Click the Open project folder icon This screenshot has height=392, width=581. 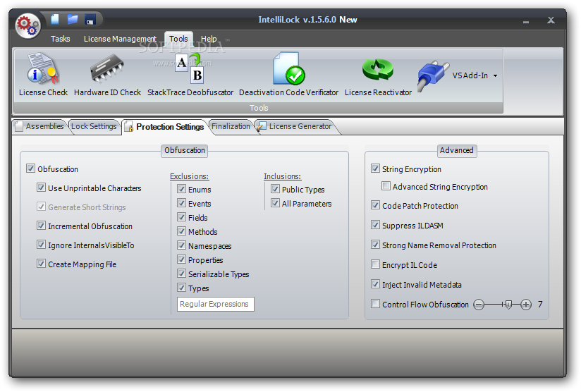(72, 19)
